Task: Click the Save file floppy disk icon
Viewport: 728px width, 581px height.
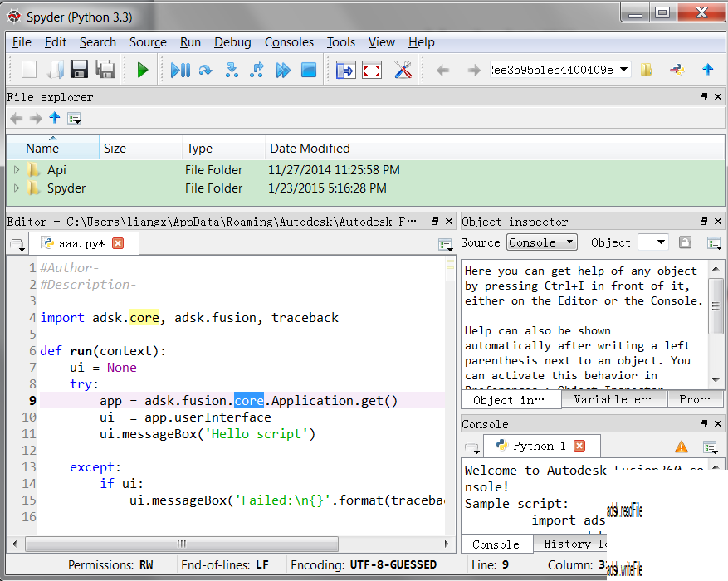Action: [79, 71]
